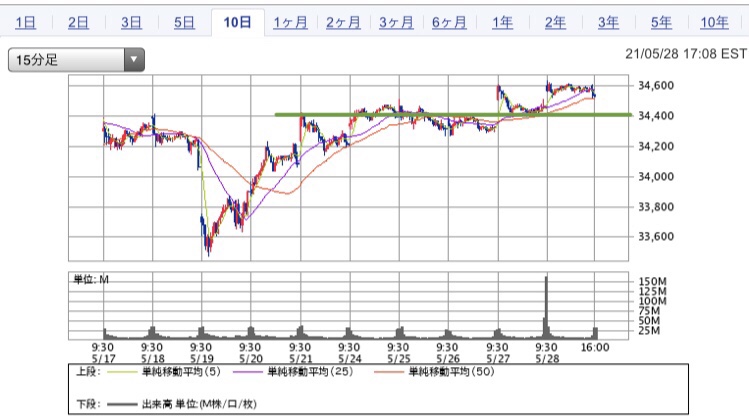Click the 5/27 date label
Viewport: 749px width, 417px height.
498,359
